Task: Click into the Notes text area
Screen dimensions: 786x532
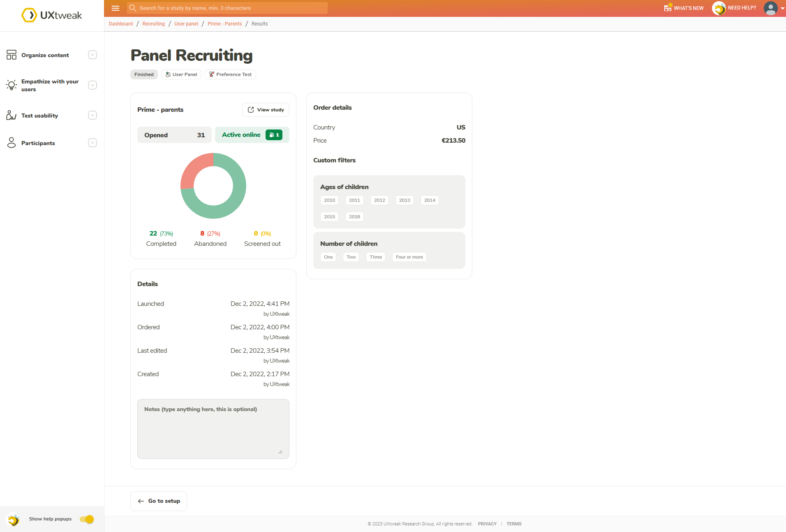Action: point(213,429)
